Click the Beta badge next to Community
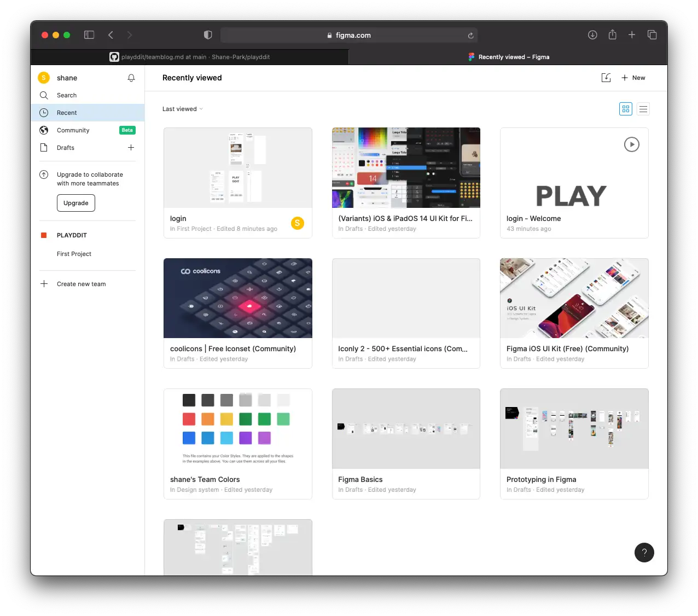 click(x=127, y=130)
